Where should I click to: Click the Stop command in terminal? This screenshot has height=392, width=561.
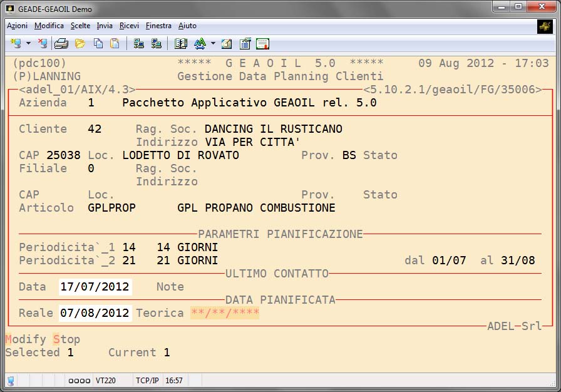(x=66, y=339)
